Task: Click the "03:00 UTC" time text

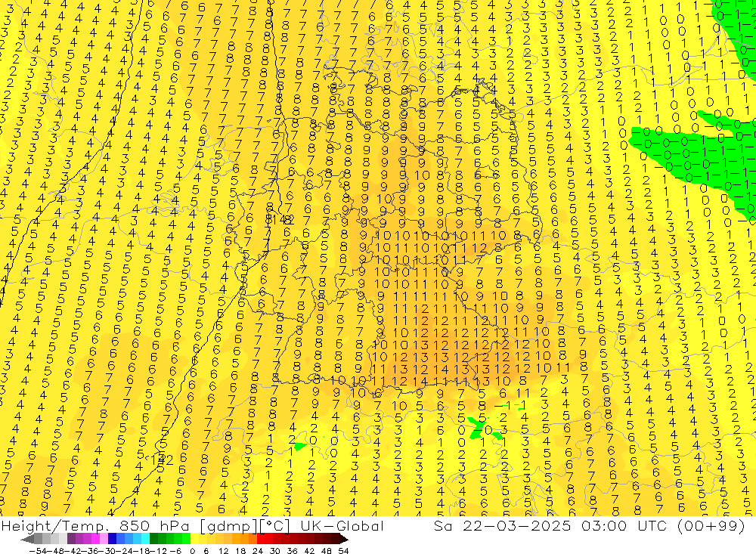Action: click(x=625, y=526)
